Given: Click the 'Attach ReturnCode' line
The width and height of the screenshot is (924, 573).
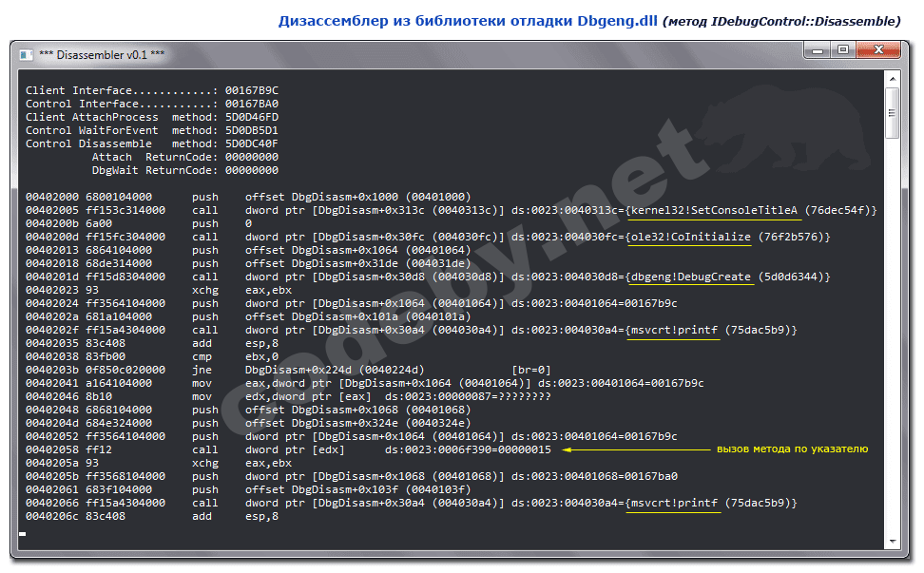Looking at the screenshot, I should [x=185, y=157].
